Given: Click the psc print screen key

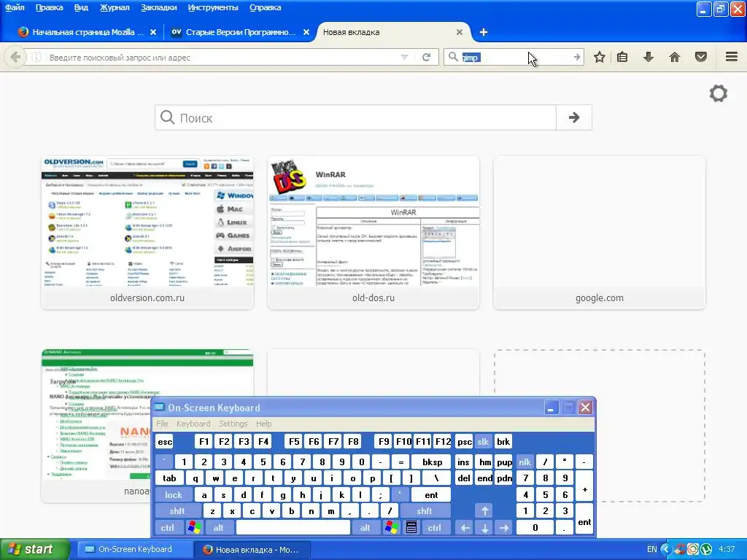Looking at the screenshot, I should (x=465, y=441).
